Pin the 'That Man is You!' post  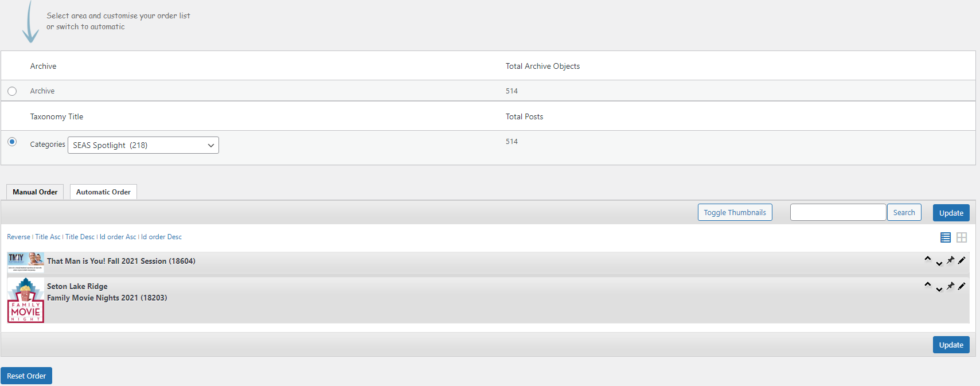point(950,260)
